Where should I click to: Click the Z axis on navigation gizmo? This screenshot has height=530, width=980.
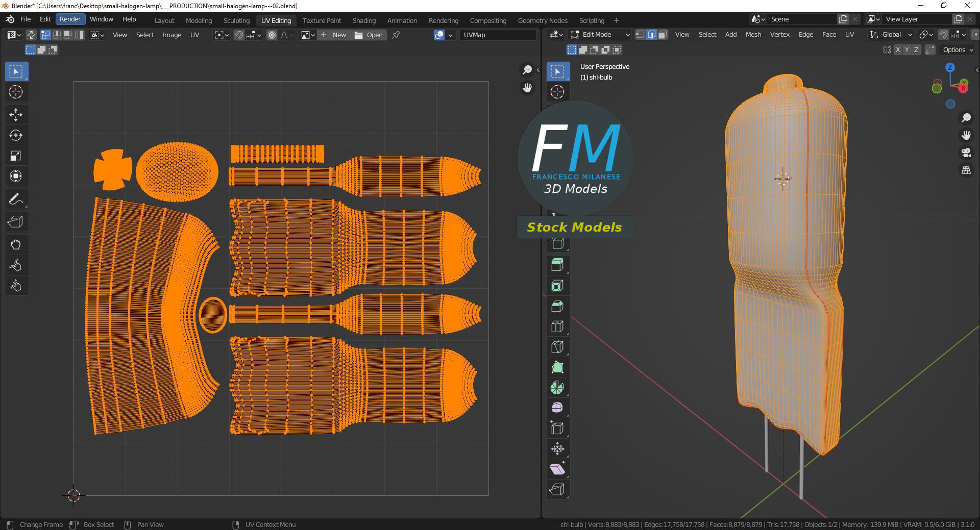click(x=950, y=67)
